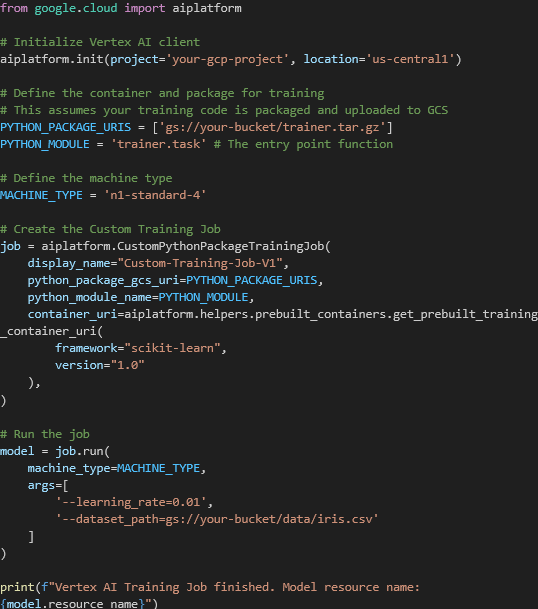538x609 pixels.
Task: Click the "Custom-Training-Job-V1" string
Action: (200, 263)
